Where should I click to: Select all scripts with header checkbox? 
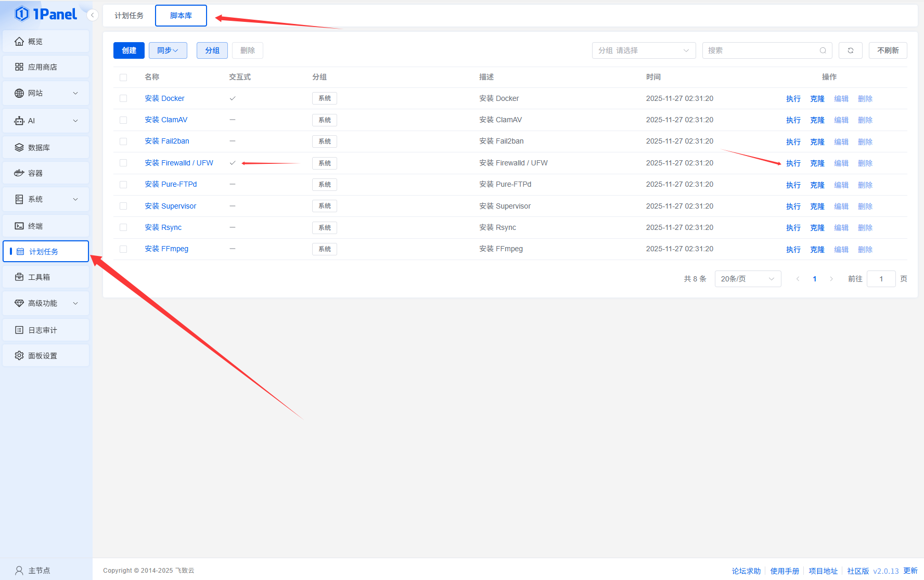point(123,78)
